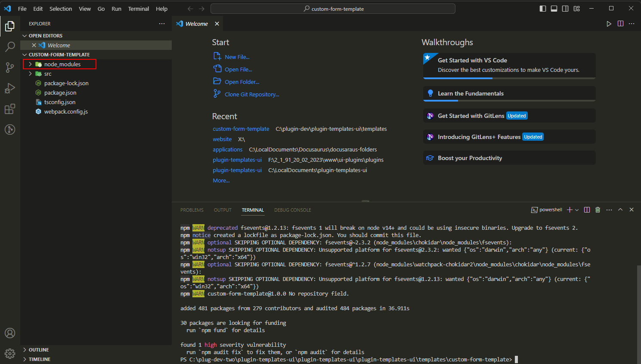Open the Selection menu
Screen dimensions: 641x364
coord(61,9)
